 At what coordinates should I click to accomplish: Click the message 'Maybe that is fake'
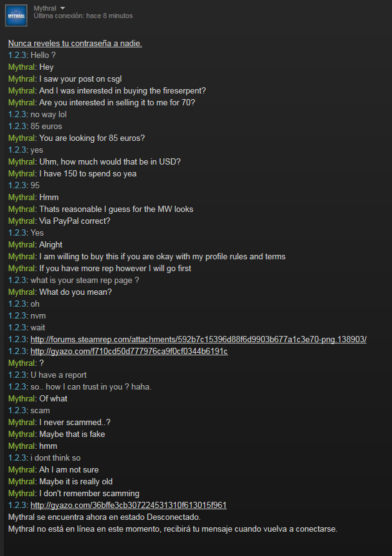[x=72, y=434]
